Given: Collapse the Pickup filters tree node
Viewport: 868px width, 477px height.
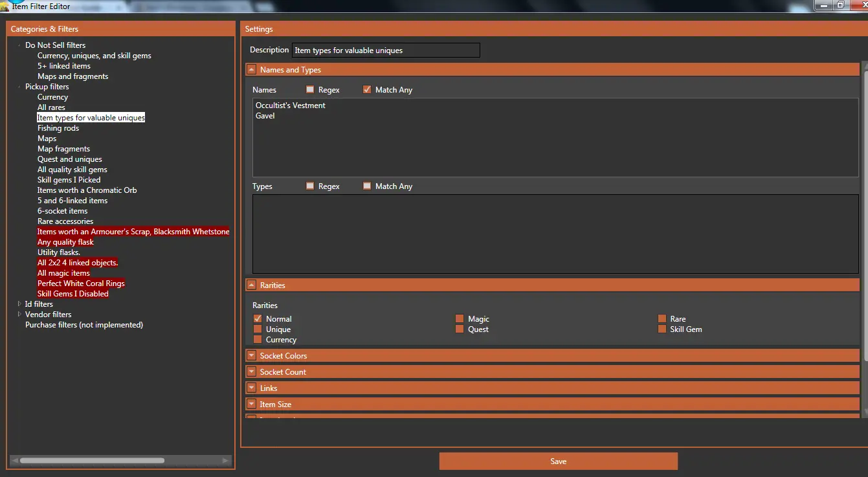Looking at the screenshot, I should (x=19, y=87).
